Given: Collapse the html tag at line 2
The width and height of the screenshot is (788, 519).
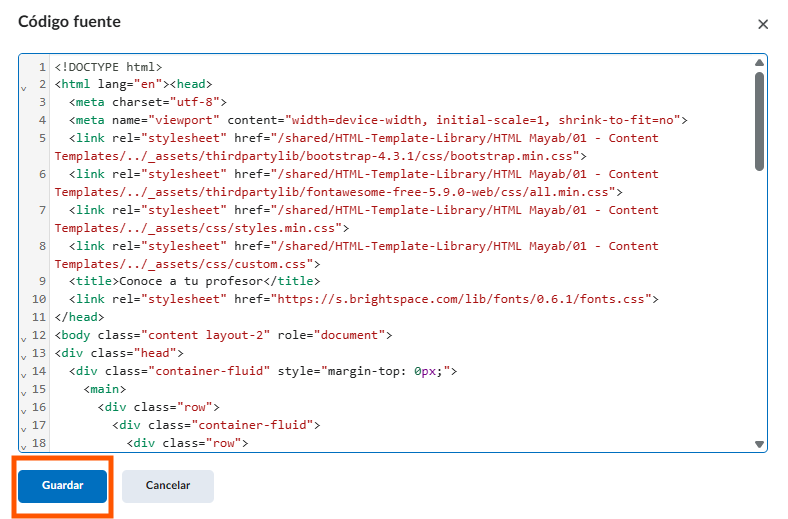Looking at the screenshot, I should (23, 87).
